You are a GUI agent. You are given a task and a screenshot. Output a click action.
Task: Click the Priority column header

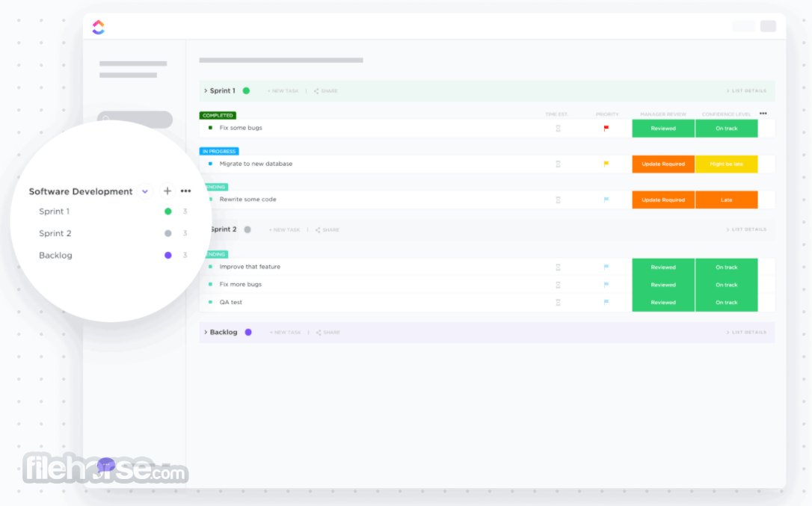point(607,114)
